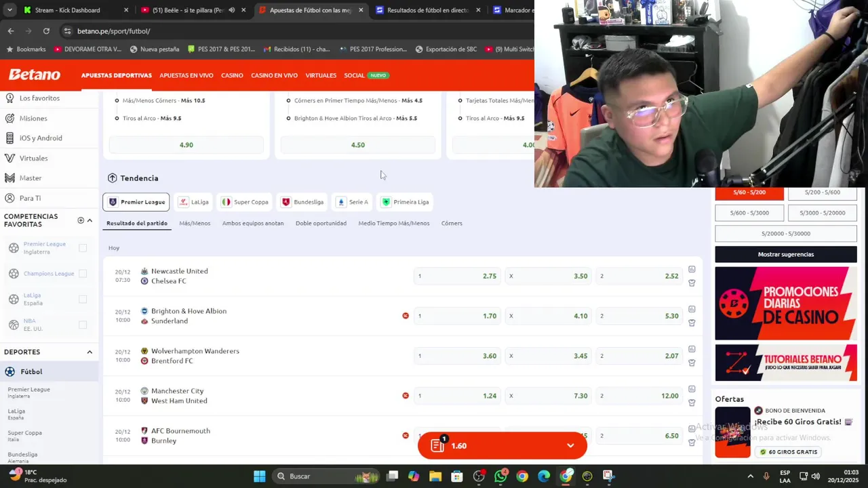This screenshot has width=868, height=488.
Task: Go back with the browser back arrow
Action: click(11, 31)
